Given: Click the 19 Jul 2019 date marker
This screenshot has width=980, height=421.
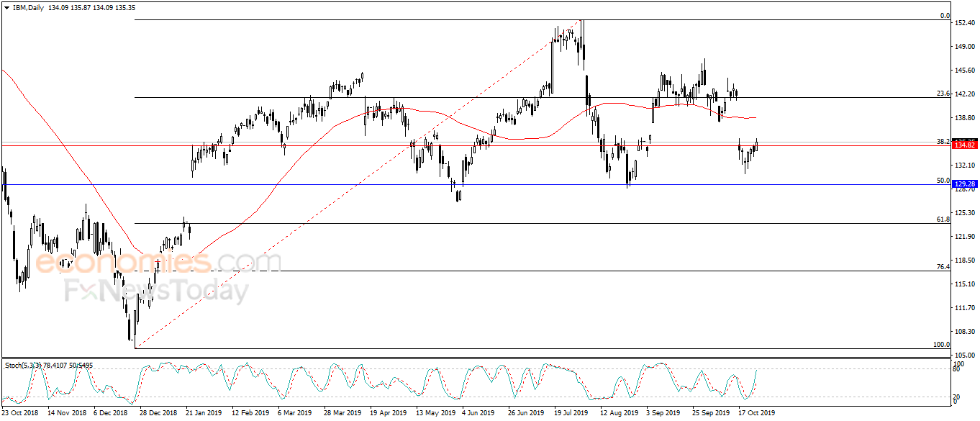Looking at the screenshot, I should pyautogui.click(x=572, y=413).
